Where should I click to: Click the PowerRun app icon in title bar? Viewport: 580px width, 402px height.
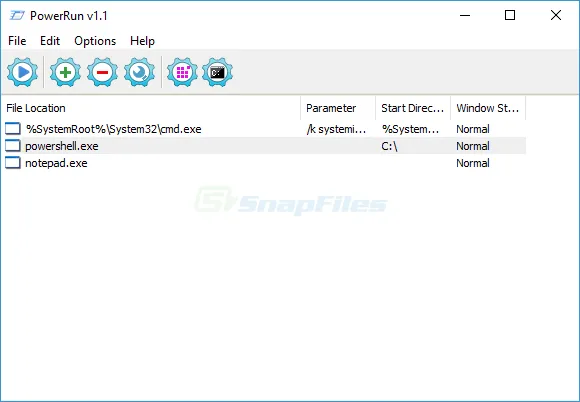click(x=17, y=16)
